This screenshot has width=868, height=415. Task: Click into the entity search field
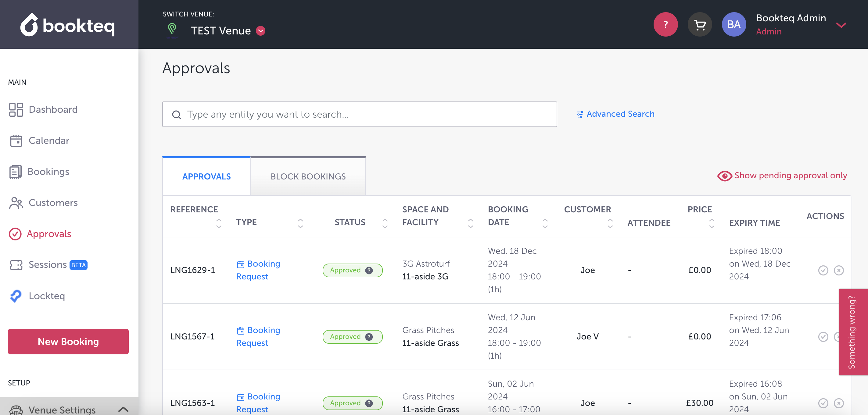359,115
